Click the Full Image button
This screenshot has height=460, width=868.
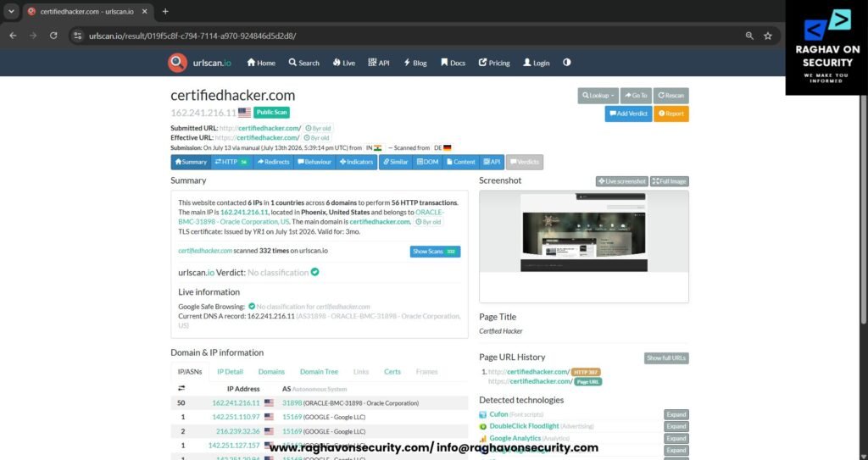670,181
